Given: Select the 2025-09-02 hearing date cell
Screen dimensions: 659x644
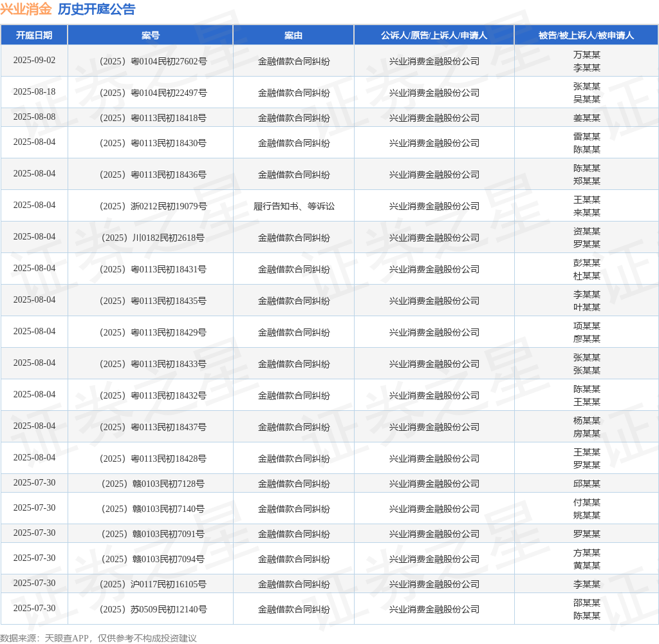Looking at the screenshot, I should click(34, 61).
